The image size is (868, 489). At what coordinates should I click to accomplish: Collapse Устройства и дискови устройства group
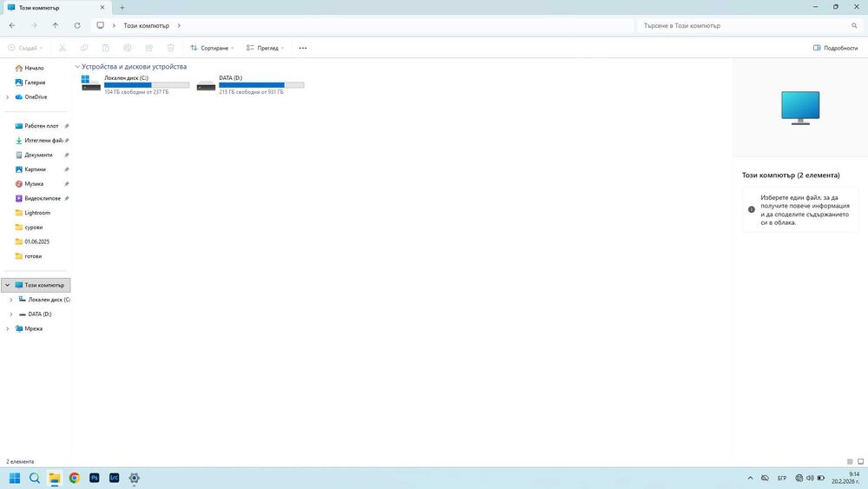77,67
